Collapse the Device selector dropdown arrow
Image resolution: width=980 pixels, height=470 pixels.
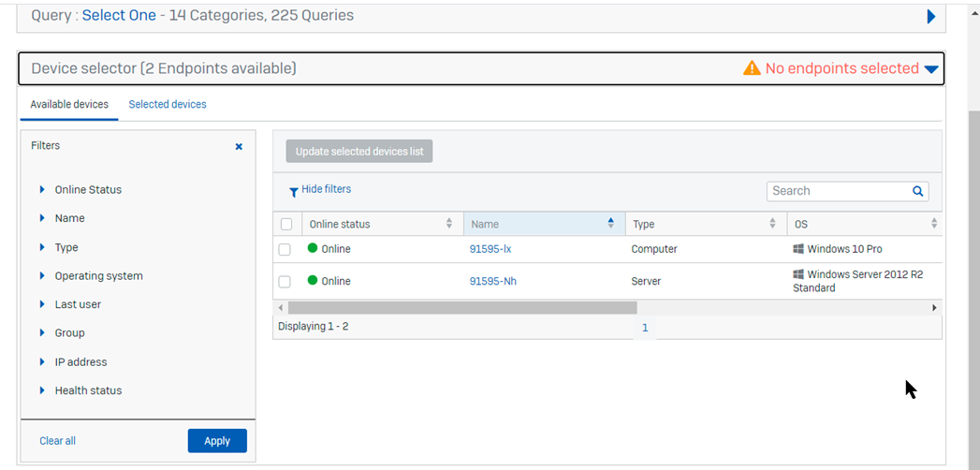[930, 69]
